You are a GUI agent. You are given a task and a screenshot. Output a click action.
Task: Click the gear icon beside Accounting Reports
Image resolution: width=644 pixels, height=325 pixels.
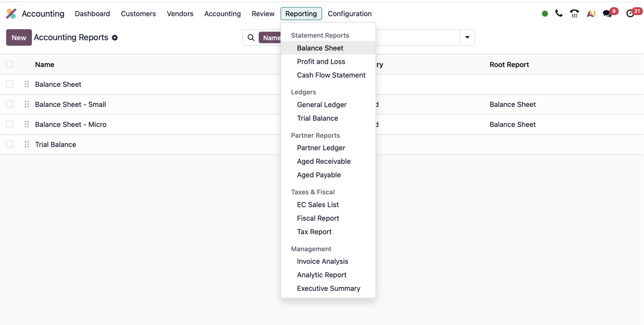[115, 38]
